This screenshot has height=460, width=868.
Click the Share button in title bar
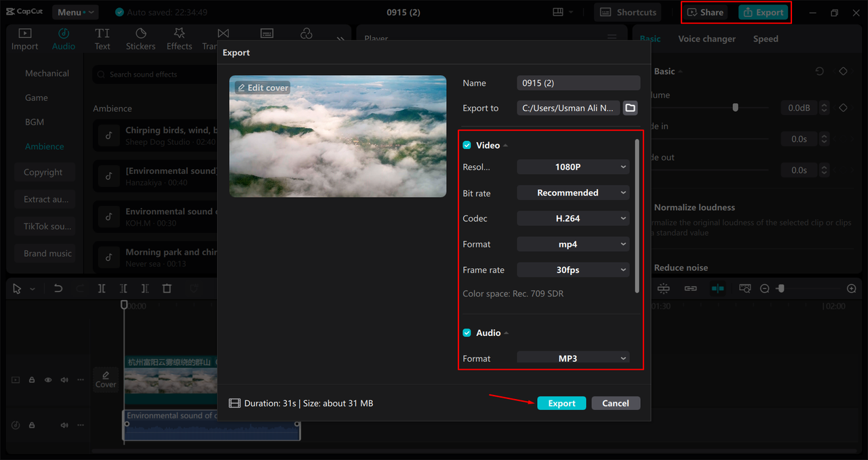(x=705, y=12)
